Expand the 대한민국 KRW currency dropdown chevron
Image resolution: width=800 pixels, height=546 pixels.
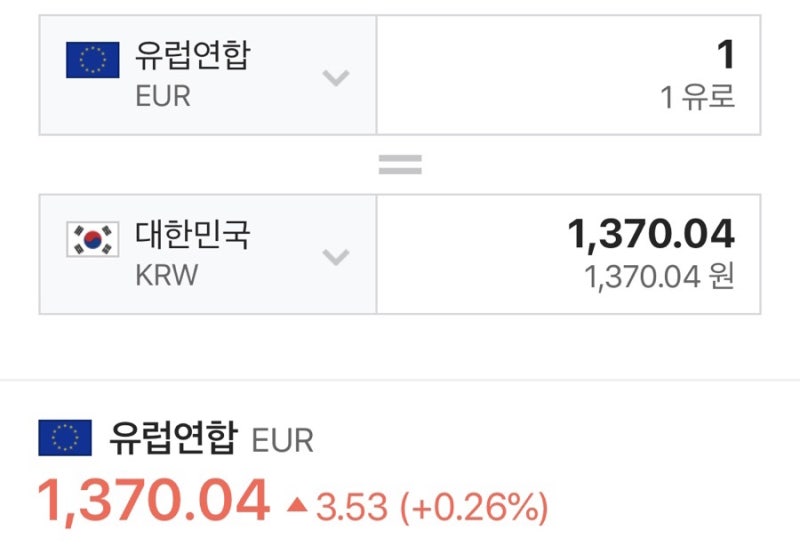[x=336, y=257]
